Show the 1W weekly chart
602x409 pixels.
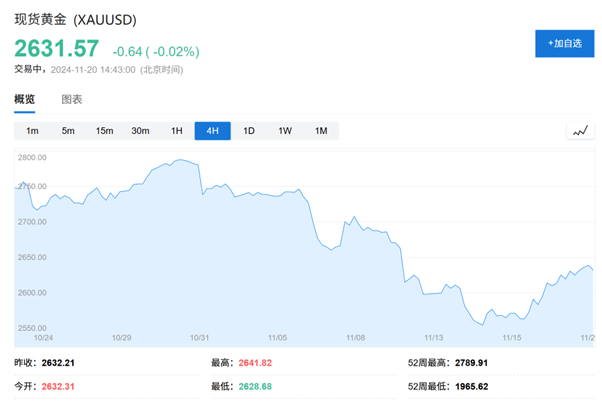pyautogui.click(x=285, y=131)
